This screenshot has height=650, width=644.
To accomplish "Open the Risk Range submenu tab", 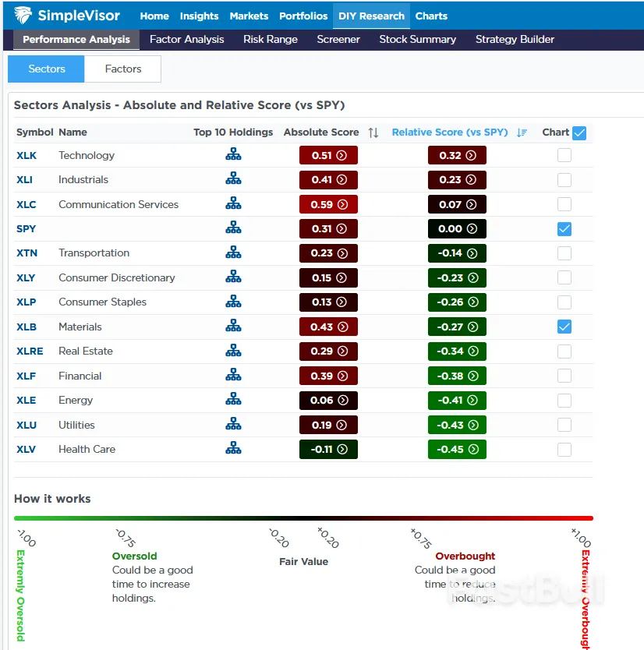I will click(x=270, y=39).
